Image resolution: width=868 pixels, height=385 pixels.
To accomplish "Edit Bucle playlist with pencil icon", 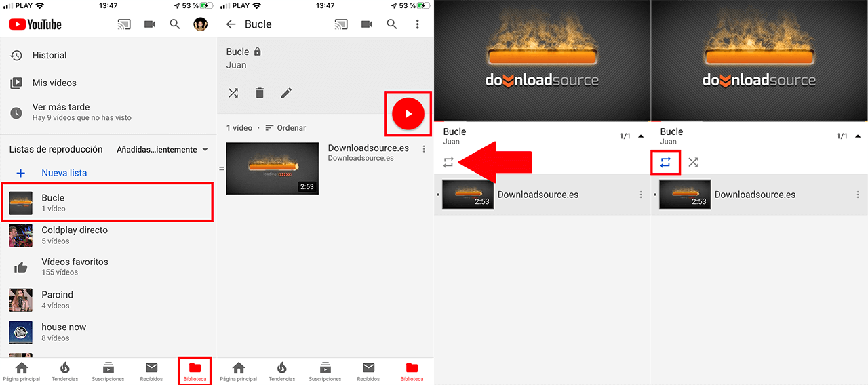I will tap(286, 93).
